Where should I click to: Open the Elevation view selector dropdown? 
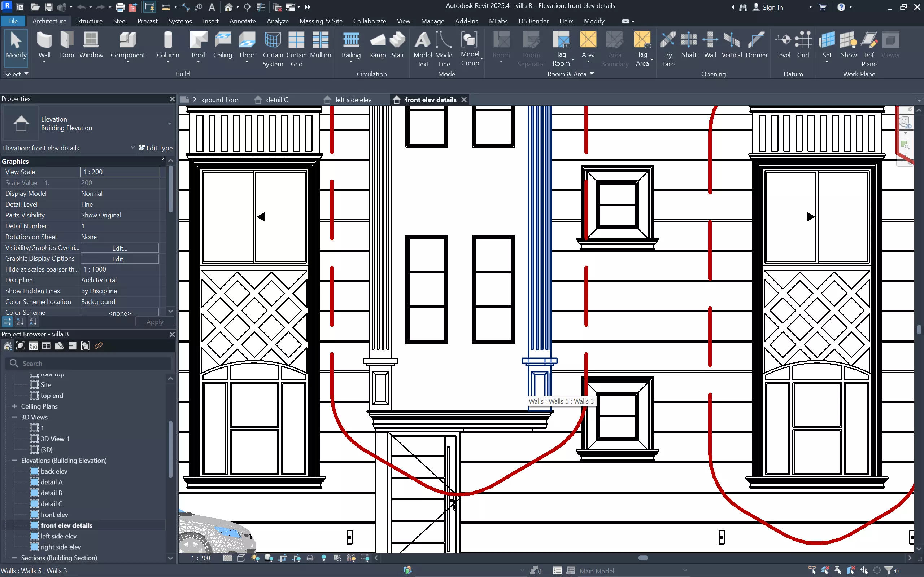coord(132,148)
